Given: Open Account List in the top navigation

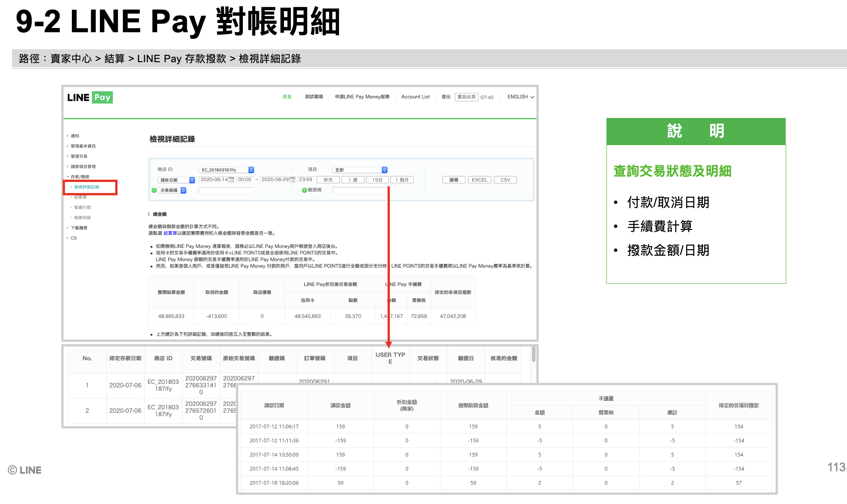Looking at the screenshot, I should (415, 97).
